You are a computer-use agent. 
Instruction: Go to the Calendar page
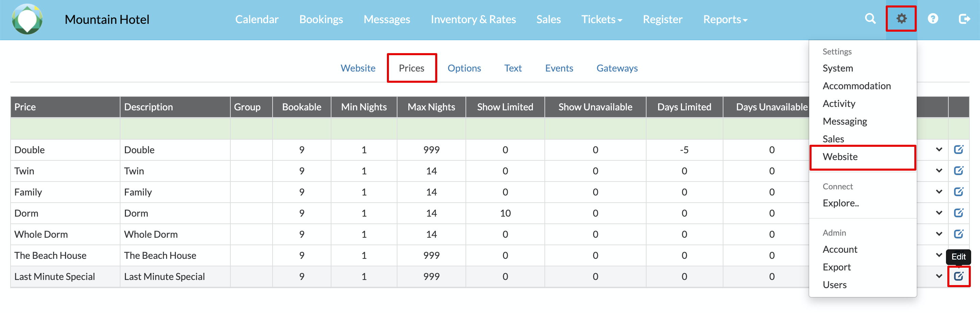click(257, 19)
